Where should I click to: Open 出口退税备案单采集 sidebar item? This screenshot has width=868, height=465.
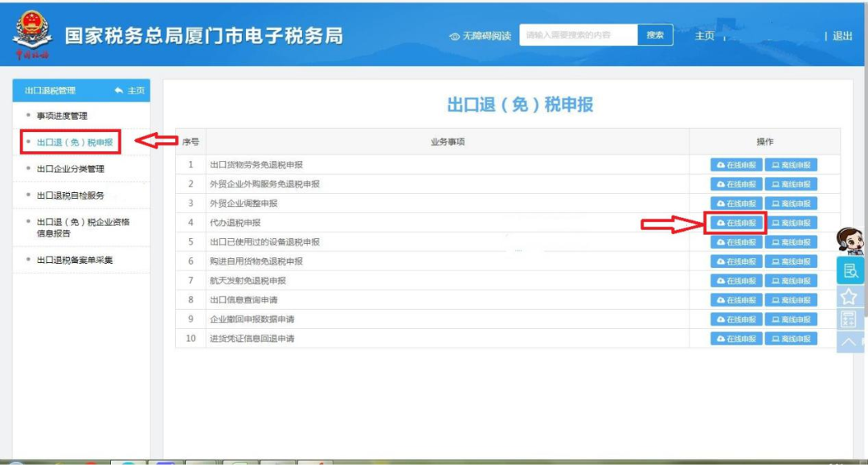[75, 259]
